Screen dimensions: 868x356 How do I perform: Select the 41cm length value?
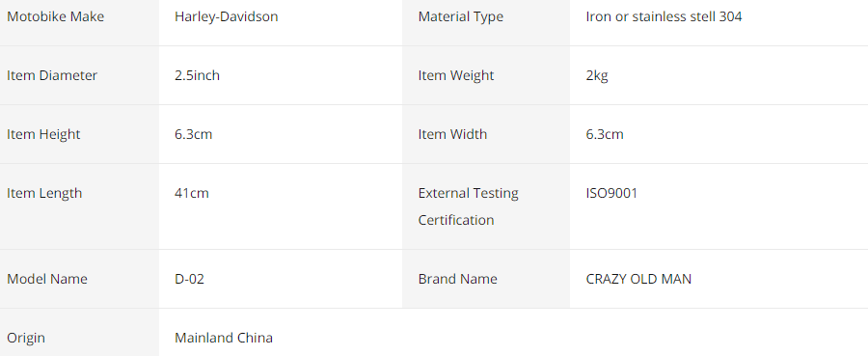point(192,193)
